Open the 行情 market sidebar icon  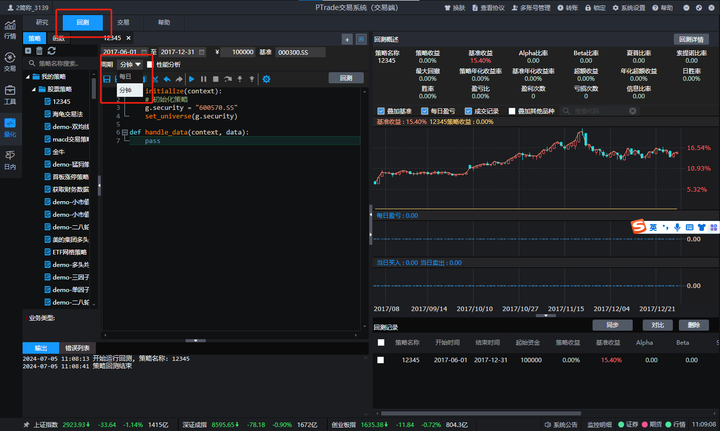coord(9,28)
